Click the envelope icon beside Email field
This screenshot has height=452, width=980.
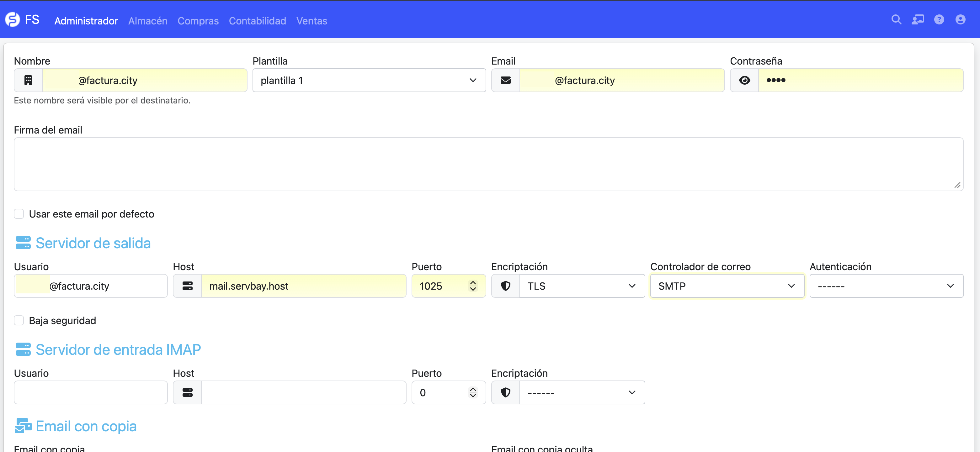(506, 80)
